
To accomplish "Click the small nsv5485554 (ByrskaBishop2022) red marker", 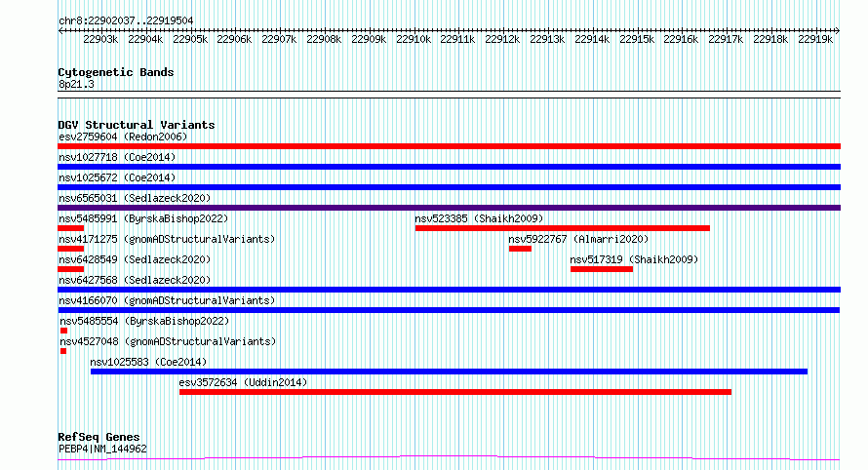I will (63, 331).
